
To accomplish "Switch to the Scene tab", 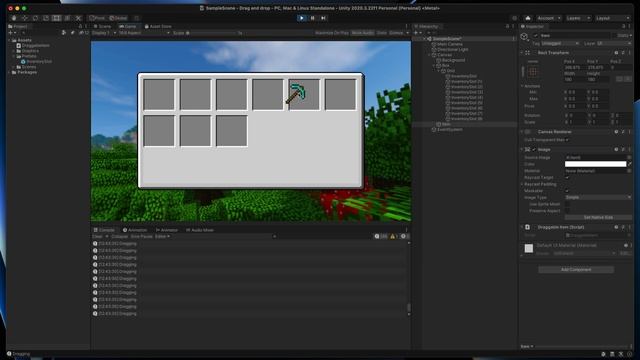I will [102, 26].
